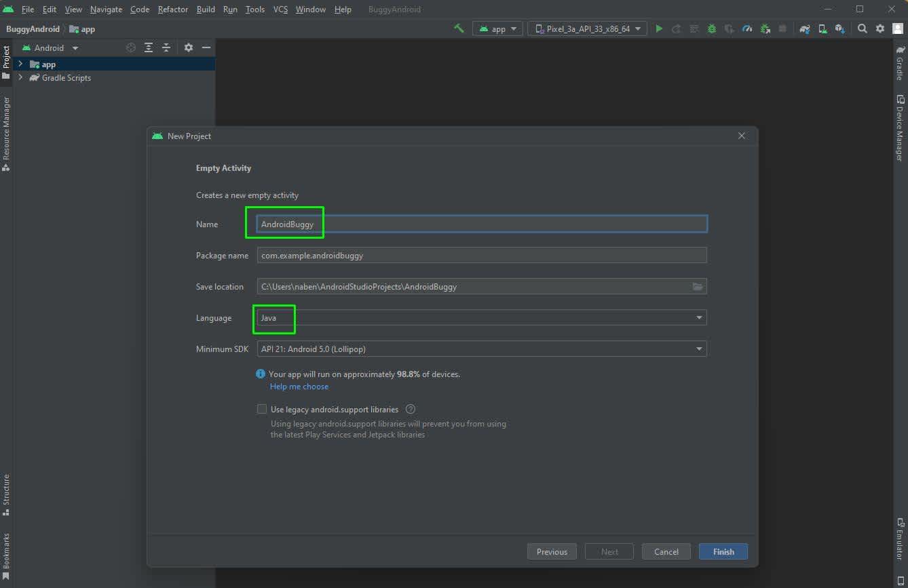Enable Use legacy android.support libraries checkbox
The width and height of the screenshot is (908, 588).
(262, 409)
